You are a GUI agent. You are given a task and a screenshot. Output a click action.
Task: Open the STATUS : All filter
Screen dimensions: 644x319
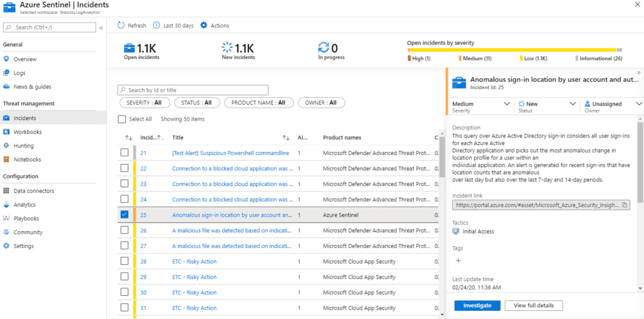point(197,103)
